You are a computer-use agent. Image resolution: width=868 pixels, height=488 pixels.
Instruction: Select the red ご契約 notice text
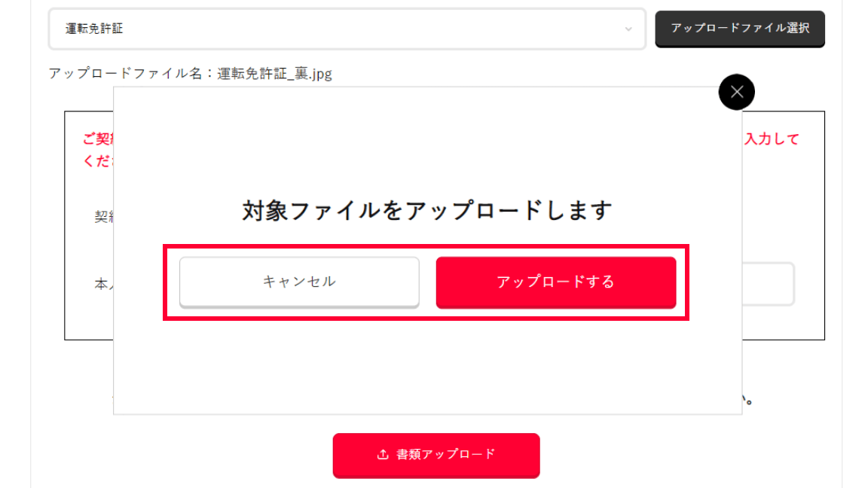[98, 139]
